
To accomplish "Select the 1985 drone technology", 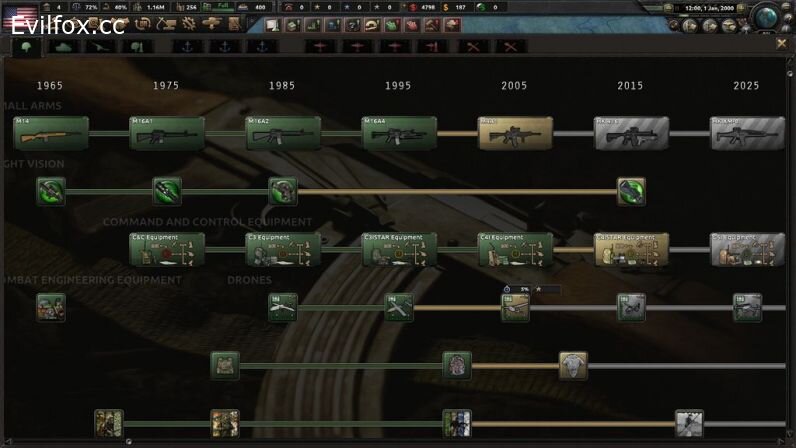I will (x=283, y=307).
